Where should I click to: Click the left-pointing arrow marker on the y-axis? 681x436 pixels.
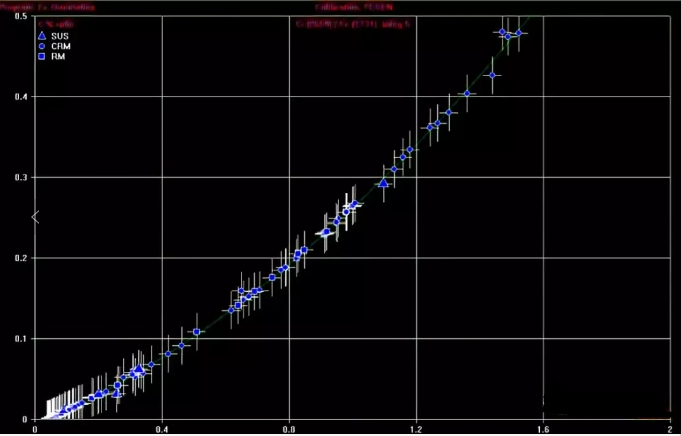(x=36, y=216)
